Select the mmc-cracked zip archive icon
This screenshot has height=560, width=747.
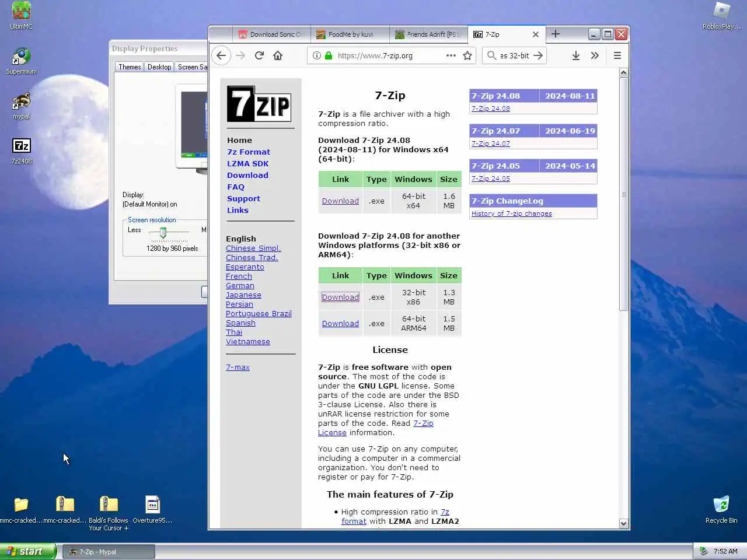click(x=65, y=509)
